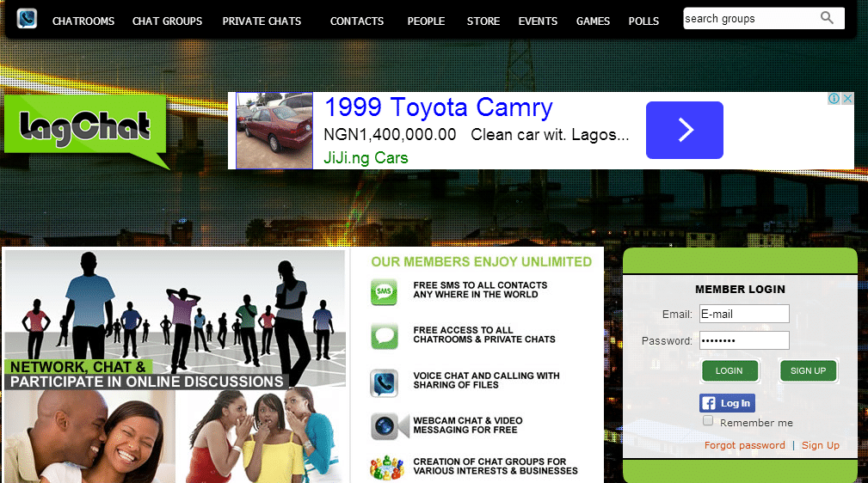
Task: Click 'OUR MEMBERS ENJOY UNLIMITED' heading
Action: [481, 261]
